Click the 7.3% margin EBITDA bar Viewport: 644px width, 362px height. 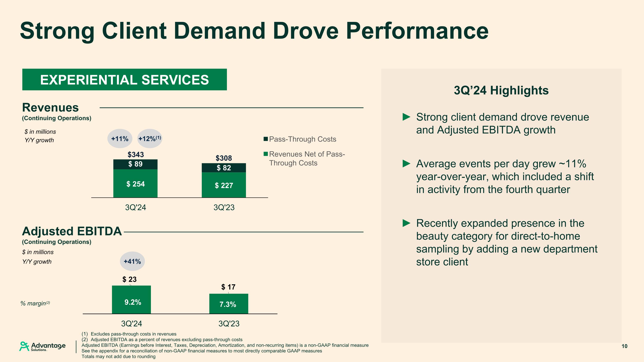[228, 304]
